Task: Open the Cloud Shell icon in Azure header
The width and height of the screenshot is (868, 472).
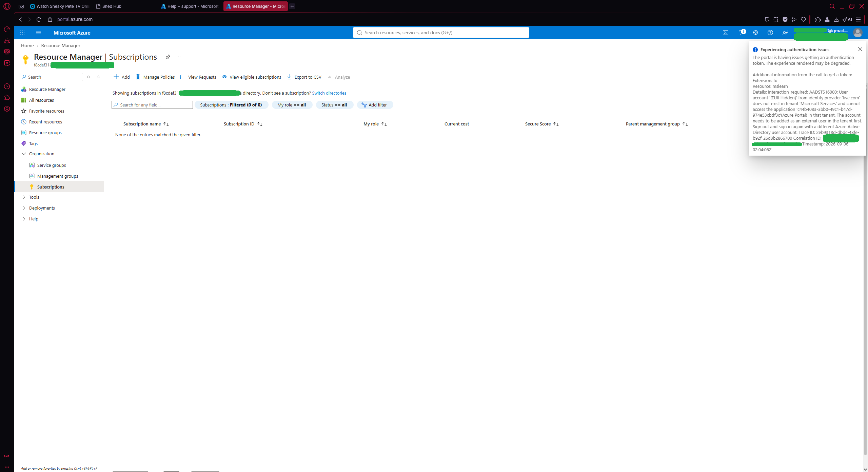Action: [725, 33]
